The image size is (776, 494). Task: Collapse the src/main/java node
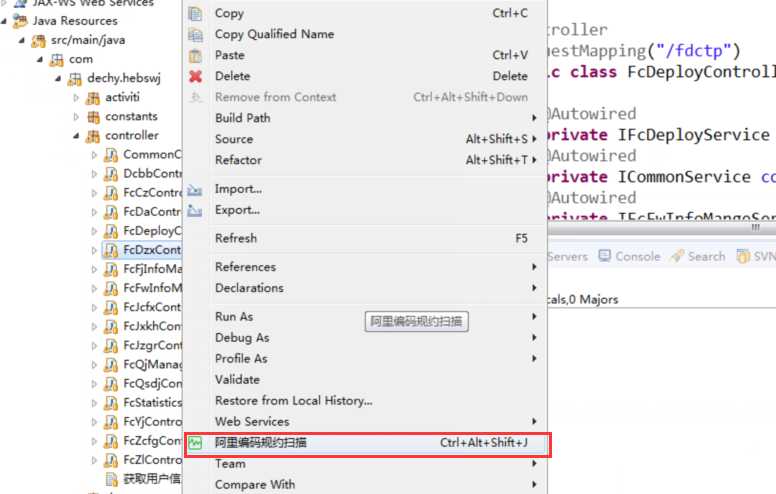tap(22, 40)
